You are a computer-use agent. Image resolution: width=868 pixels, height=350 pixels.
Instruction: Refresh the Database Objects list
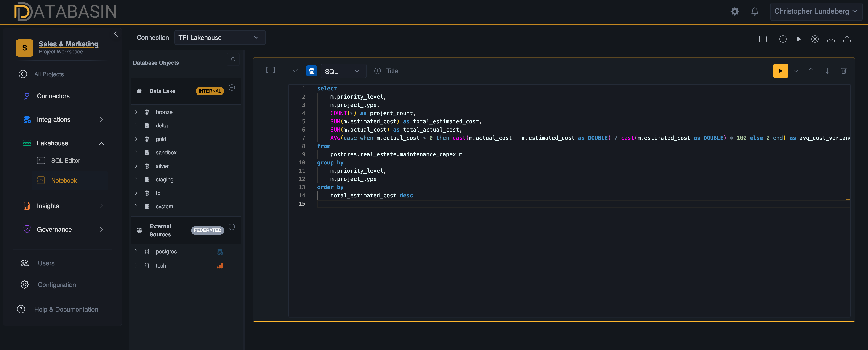(233, 59)
